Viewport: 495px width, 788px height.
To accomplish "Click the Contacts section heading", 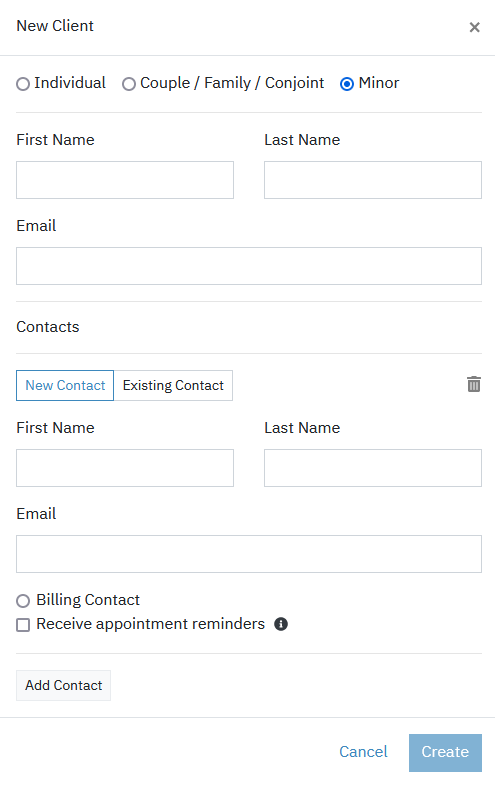I will coord(48,327).
